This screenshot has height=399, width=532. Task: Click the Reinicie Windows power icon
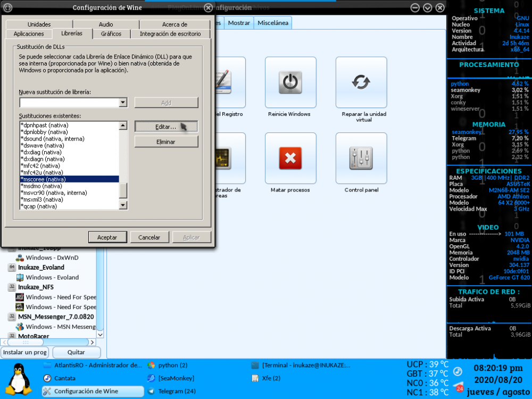290,82
